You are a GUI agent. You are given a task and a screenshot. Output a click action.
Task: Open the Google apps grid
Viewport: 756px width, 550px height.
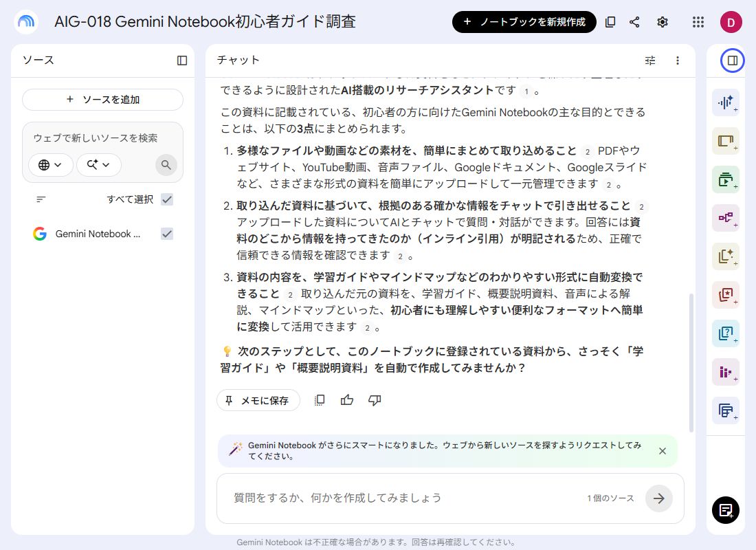698,22
